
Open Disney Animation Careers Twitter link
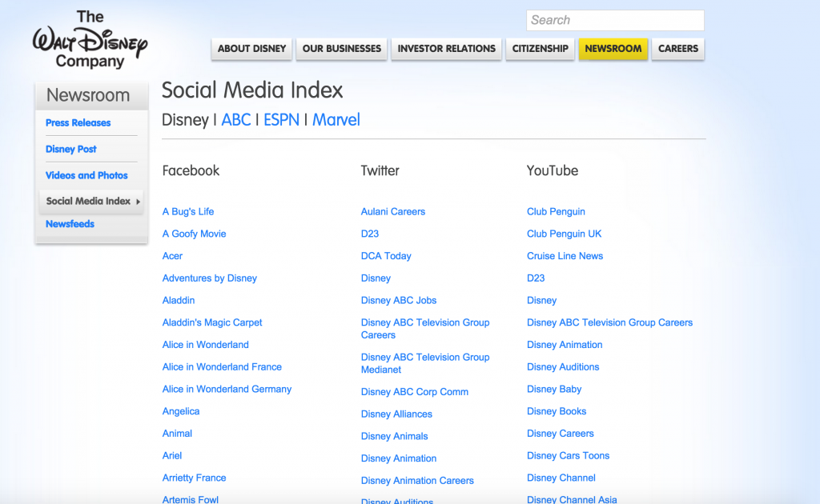417,481
